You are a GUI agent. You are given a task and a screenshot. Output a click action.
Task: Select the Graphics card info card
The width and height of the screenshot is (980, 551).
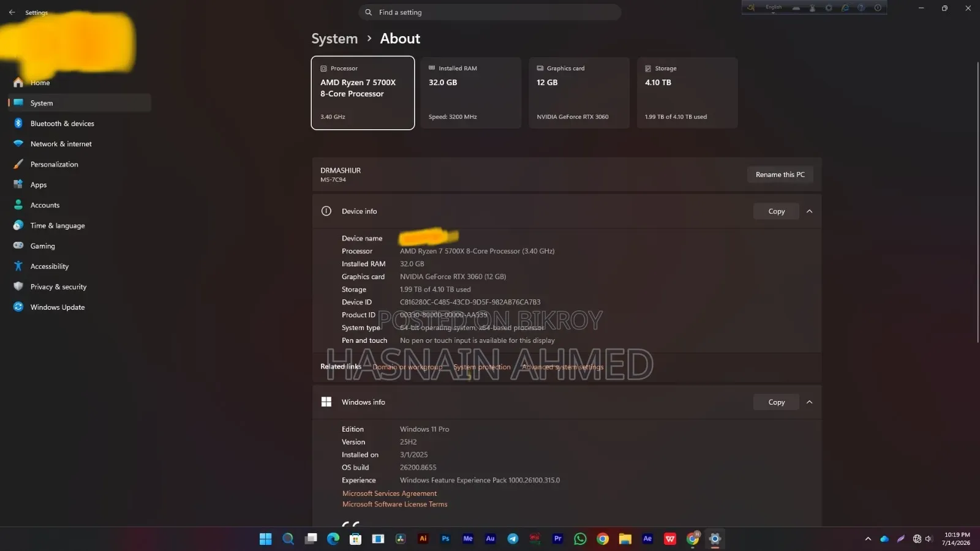579,93
